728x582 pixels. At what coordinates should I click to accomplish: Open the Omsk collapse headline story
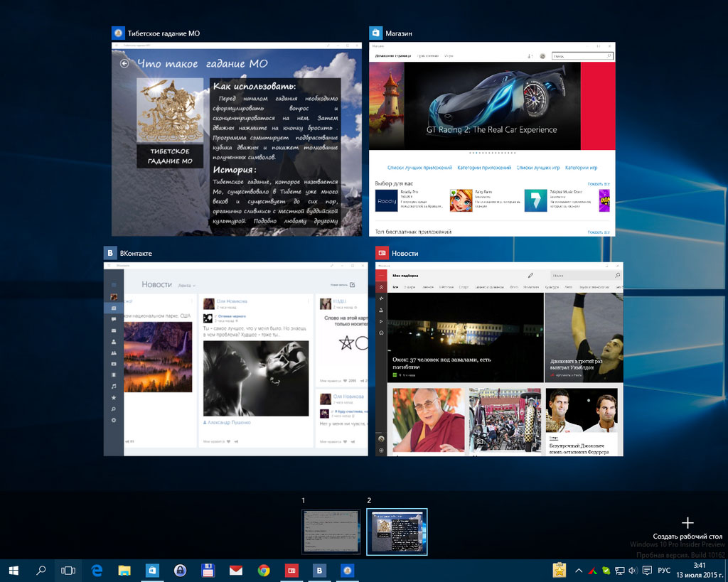[x=465, y=338]
